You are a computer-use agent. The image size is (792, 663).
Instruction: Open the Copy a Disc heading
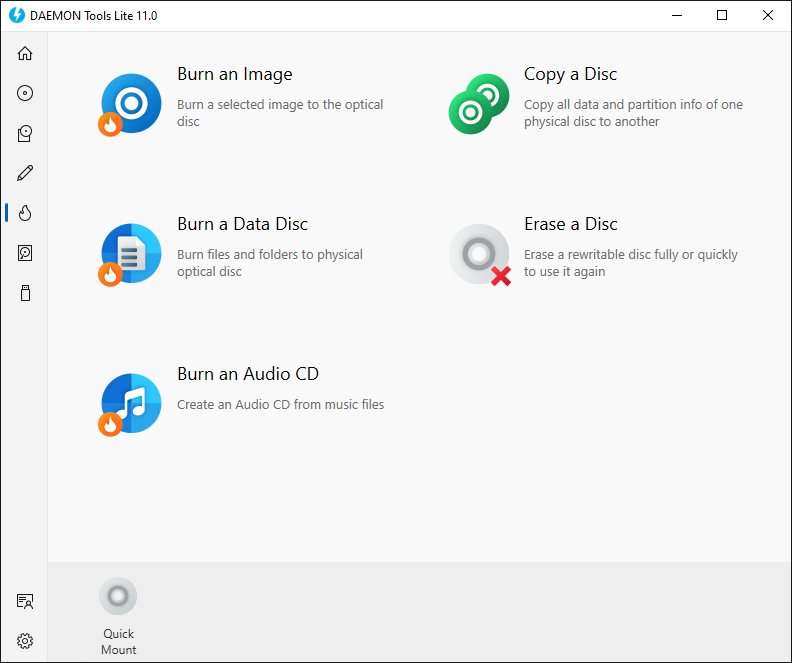pos(570,74)
